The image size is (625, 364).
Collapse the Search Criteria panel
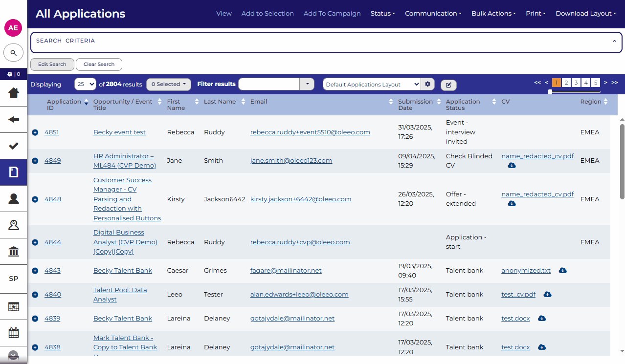(614, 42)
